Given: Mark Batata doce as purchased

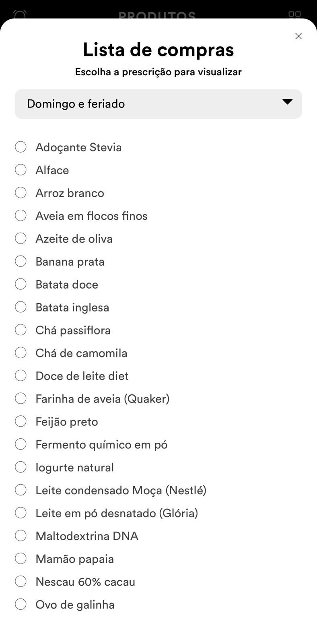Looking at the screenshot, I should tap(21, 284).
